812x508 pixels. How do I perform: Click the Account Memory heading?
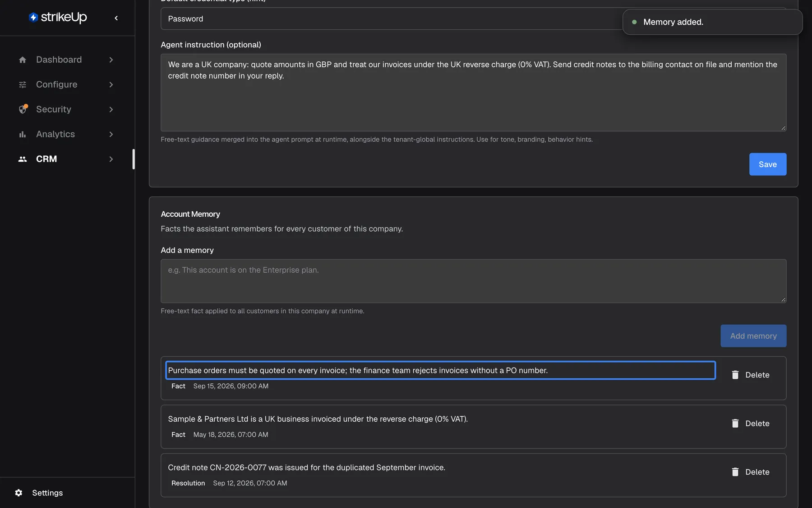[x=190, y=214]
